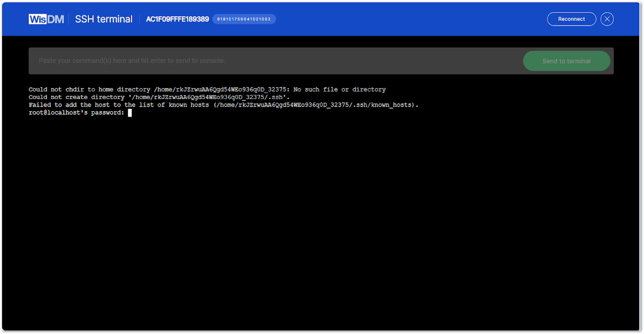The width and height of the screenshot is (644, 334).
Task: Click the Reconnect button
Action: (x=571, y=19)
